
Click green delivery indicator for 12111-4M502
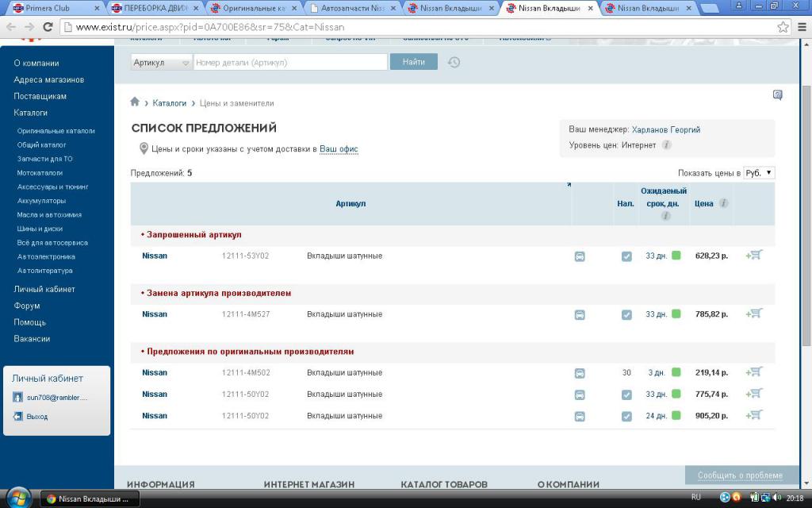pos(676,372)
